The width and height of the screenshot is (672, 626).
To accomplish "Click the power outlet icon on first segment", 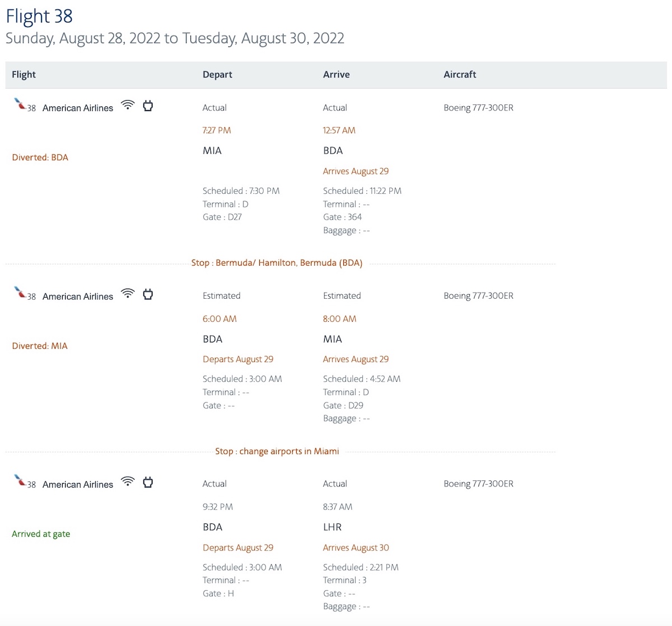I will point(148,105).
